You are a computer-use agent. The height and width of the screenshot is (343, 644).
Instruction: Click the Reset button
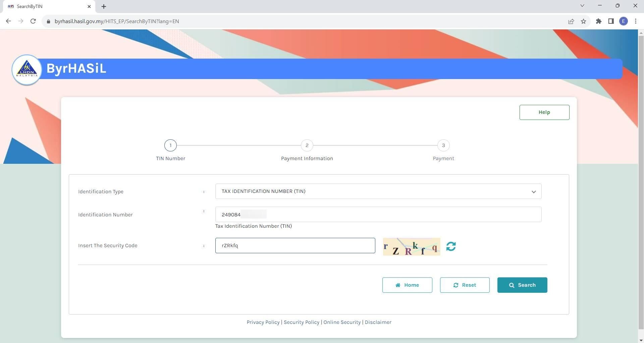coord(465,285)
